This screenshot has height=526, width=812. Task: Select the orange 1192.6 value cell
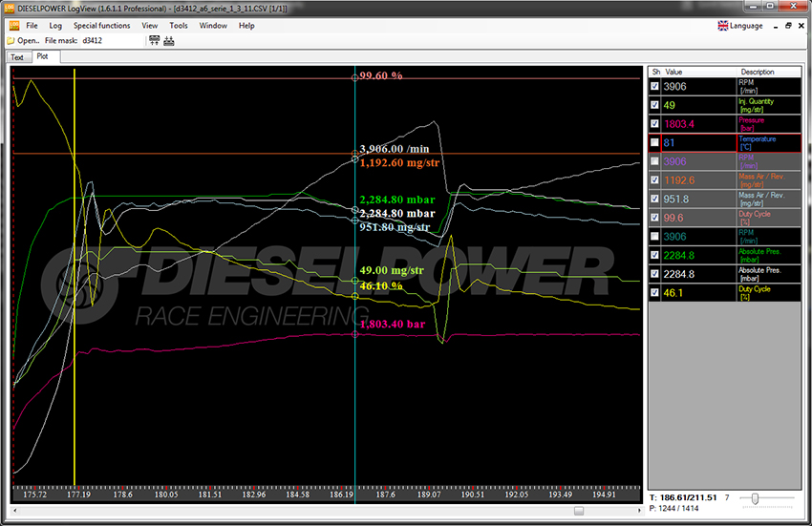tap(698, 179)
